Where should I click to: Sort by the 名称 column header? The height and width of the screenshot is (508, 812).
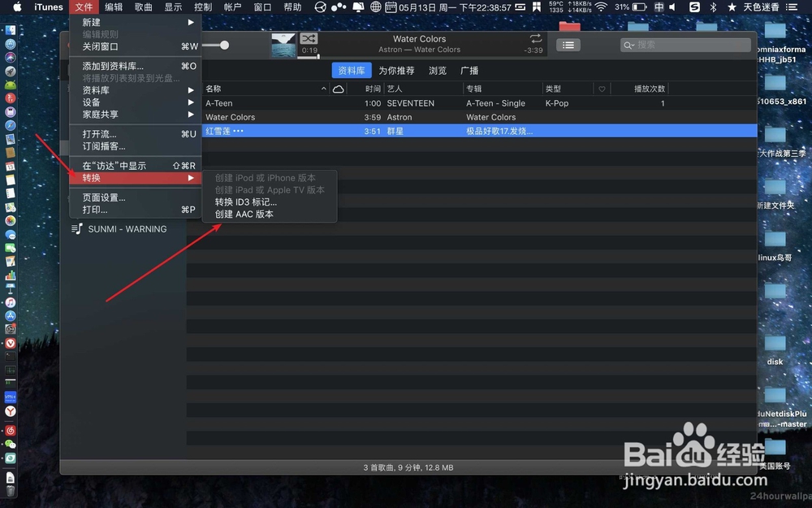(266, 89)
